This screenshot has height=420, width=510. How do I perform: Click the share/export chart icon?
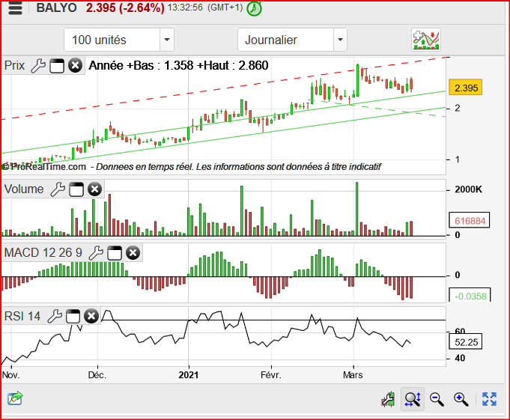pos(15,398)
